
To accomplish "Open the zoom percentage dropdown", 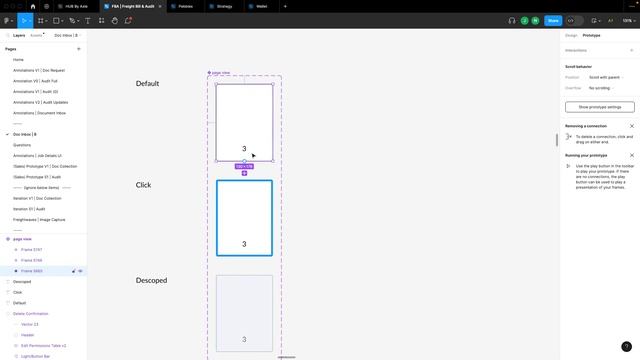I will (629, 20).
